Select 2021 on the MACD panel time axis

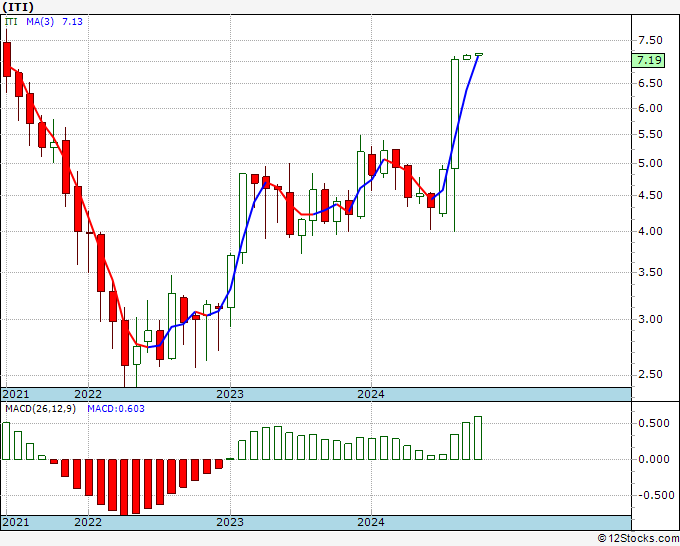point(16,522)
